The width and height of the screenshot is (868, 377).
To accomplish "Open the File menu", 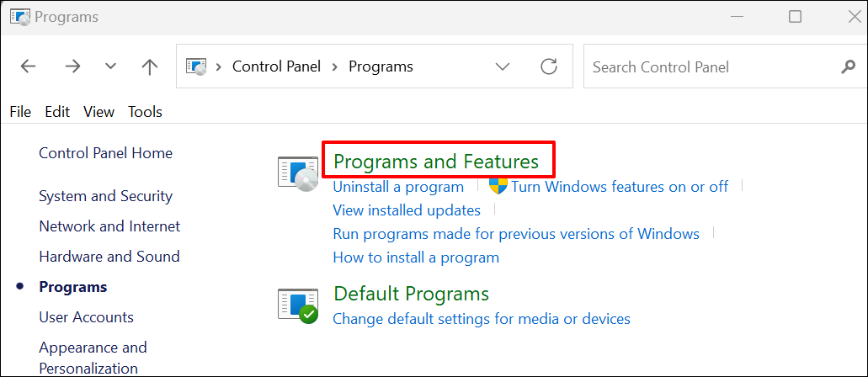I will pyautogui.click(x=20, y=111).
